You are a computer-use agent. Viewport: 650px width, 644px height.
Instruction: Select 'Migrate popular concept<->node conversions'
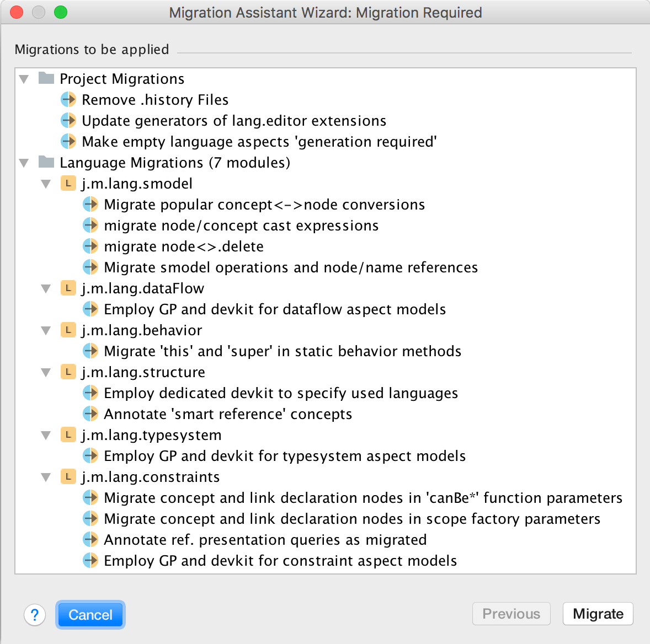click(x=264, y=204)
